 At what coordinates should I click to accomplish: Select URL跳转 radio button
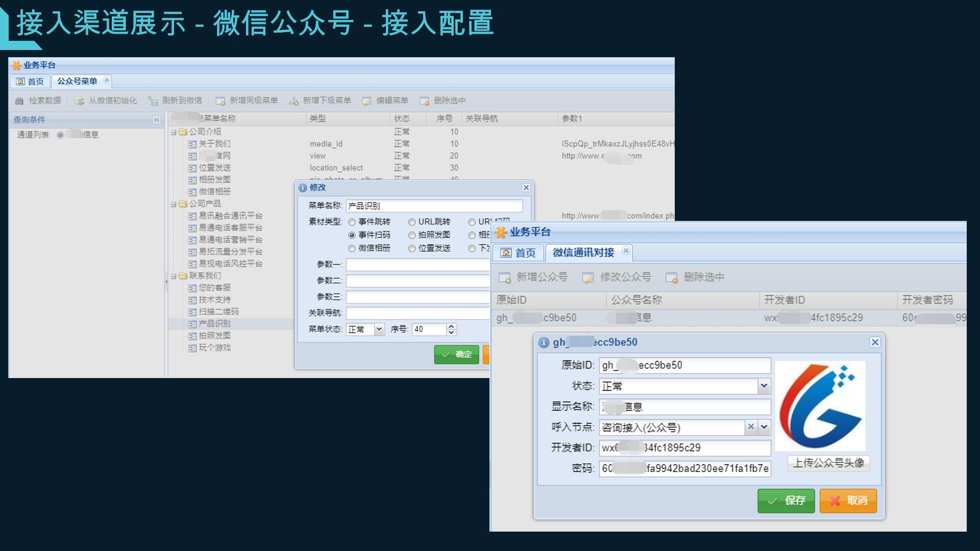click(x=412, y=222)
